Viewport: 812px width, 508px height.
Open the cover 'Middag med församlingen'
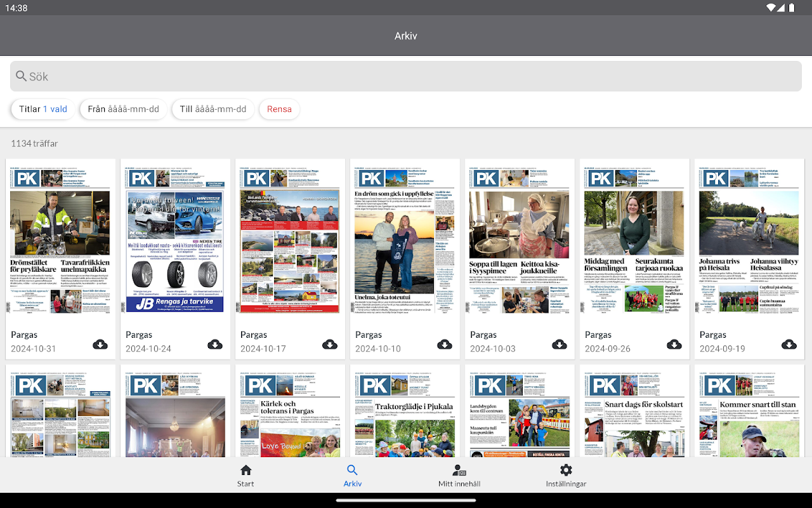[x=635, y=241]
